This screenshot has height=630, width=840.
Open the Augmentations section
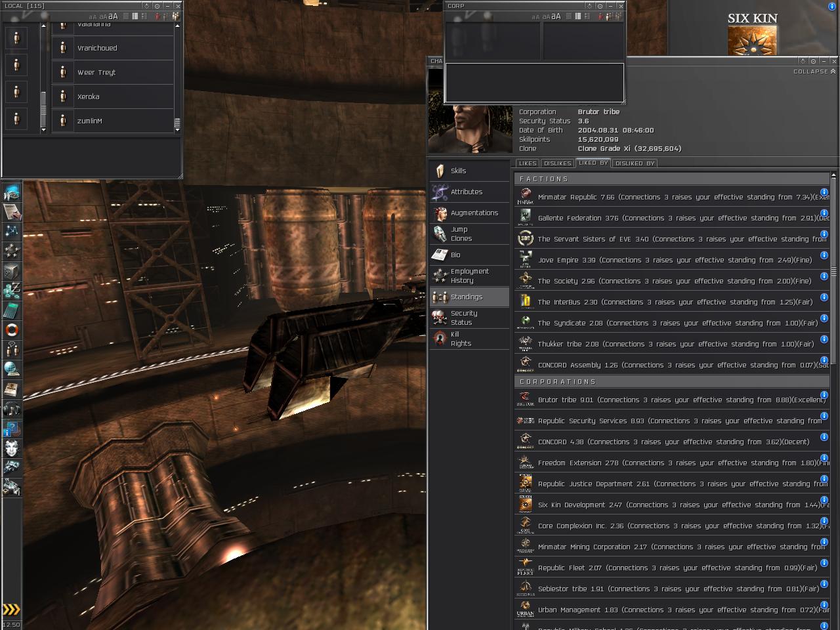pos(469,213)
